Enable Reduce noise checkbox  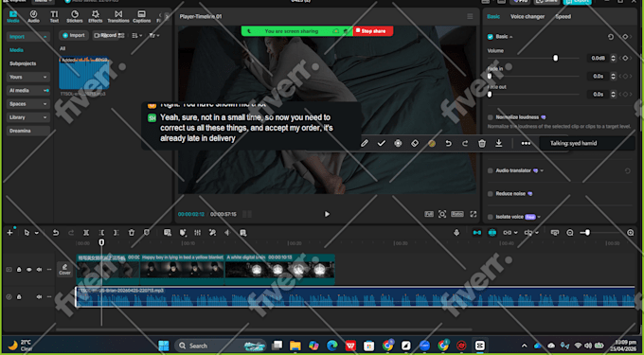pyautogui.click(x=490, y=194)
